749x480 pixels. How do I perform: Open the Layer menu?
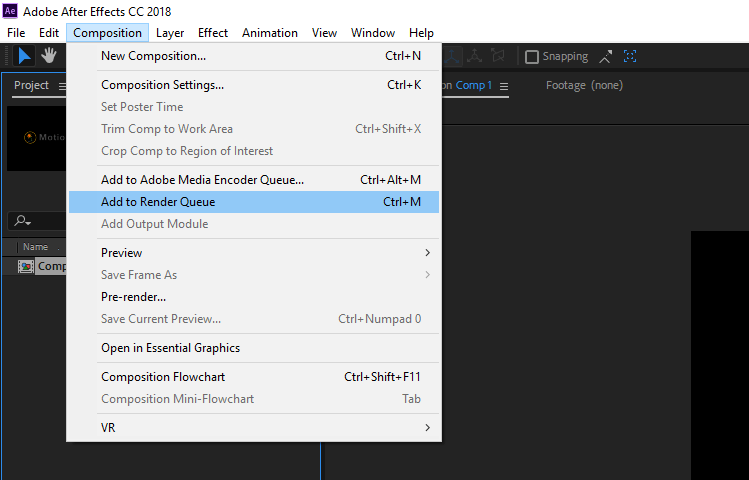170,33
